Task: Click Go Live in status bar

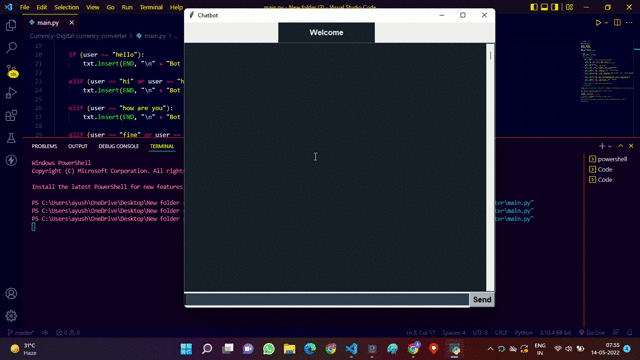Action: tap(592, 333)
